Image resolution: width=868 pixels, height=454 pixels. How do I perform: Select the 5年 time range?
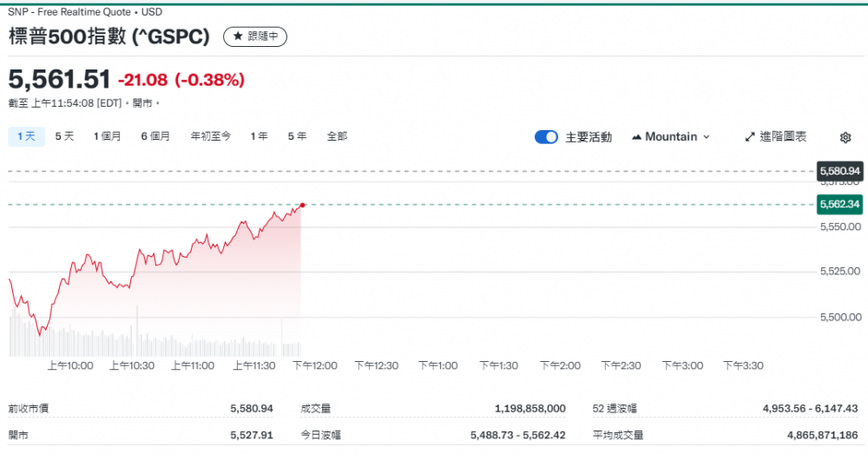pyautogui.click(x=297, y=136)
